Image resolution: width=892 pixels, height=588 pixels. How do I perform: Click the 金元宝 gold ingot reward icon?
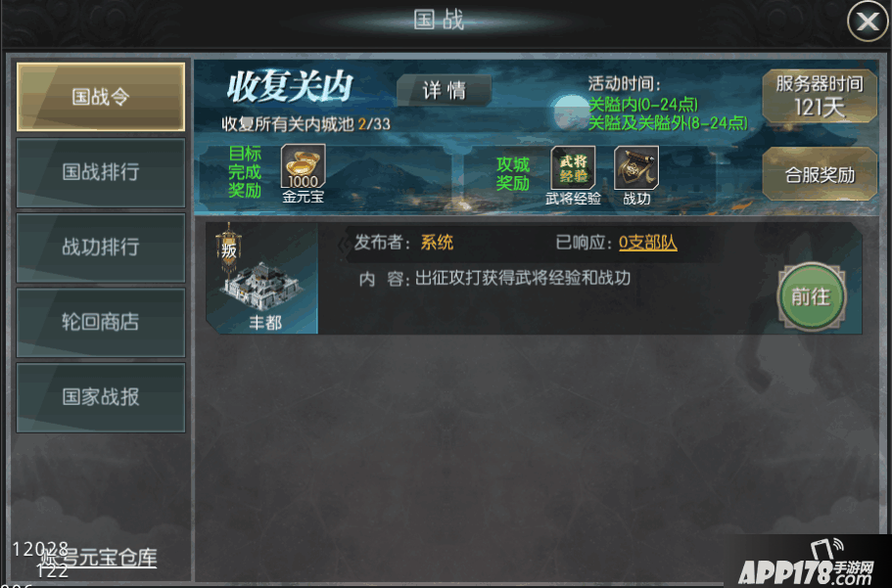click(x=304, y=166)
